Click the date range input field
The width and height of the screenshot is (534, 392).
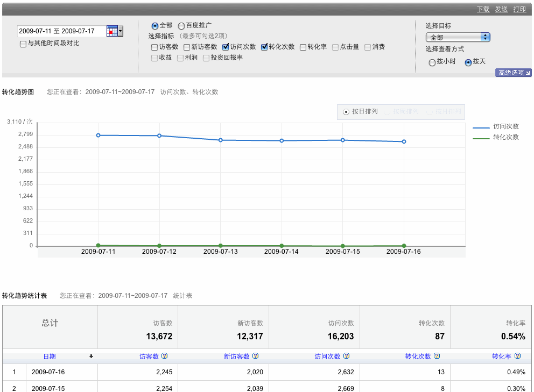61,31
